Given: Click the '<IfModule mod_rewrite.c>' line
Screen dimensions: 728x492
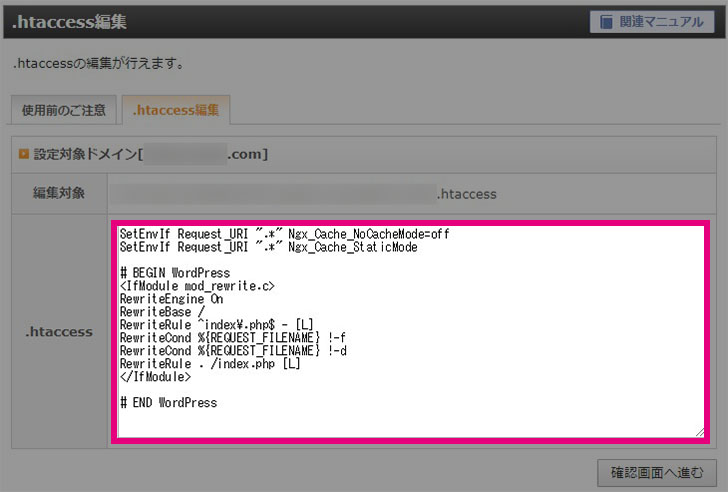Looking at the screenshot, I should click(x=197, y=286).
